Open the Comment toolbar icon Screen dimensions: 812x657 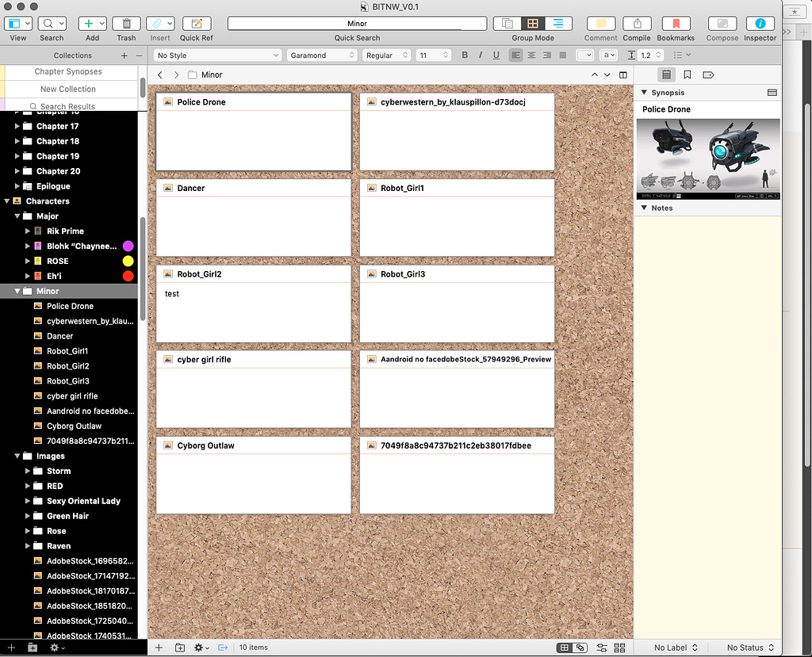(x=600, y=24)
